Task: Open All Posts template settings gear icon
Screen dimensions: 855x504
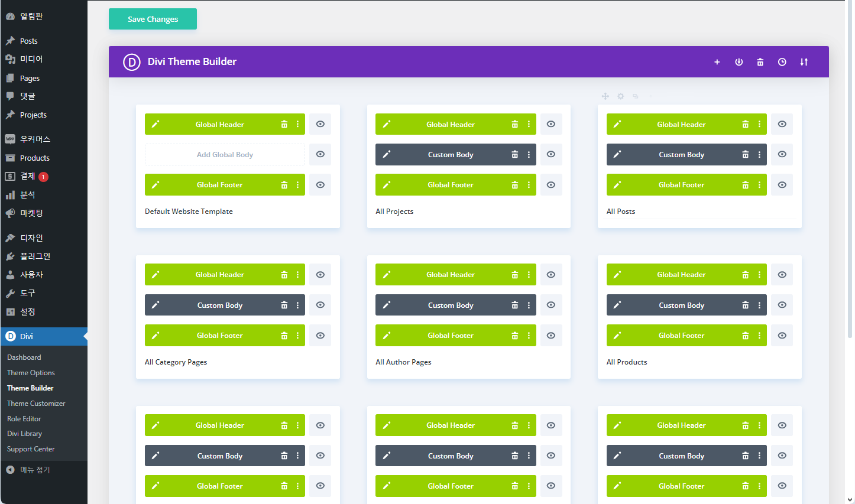Action: (620, 96)
